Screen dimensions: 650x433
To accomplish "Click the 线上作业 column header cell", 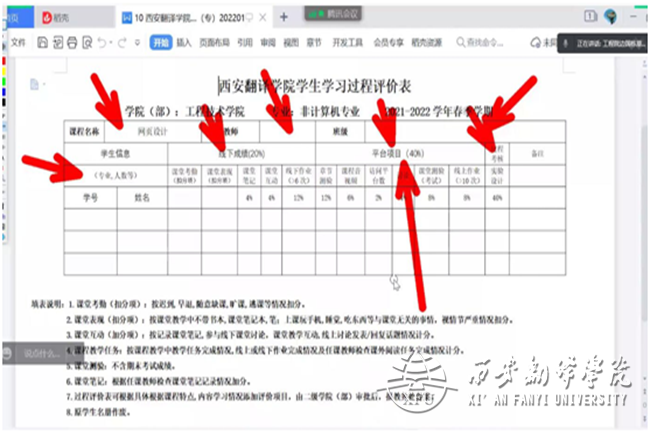I will 467,176.
